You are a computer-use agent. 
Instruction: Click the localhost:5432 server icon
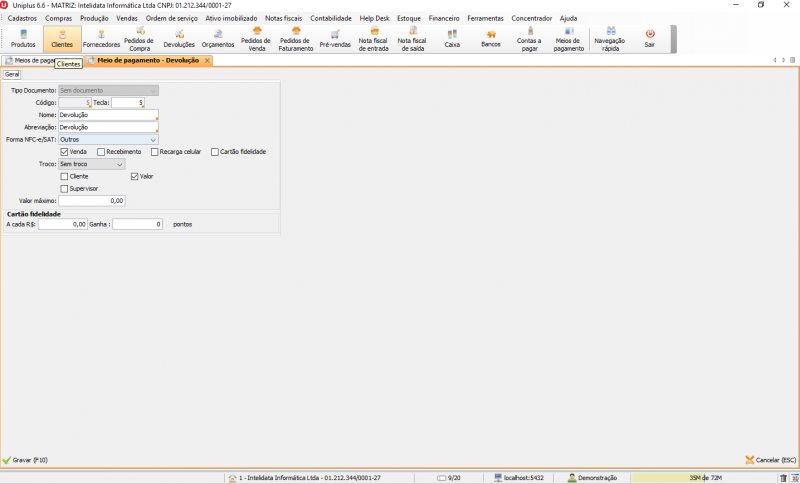pos(498,478)
